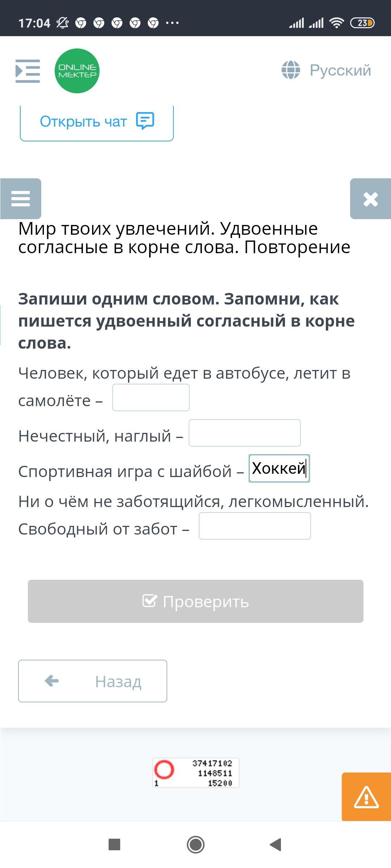This screenshot has width=391, height=868.
Task: Open the language selector globe icon
Action: (x=291, y=70)
